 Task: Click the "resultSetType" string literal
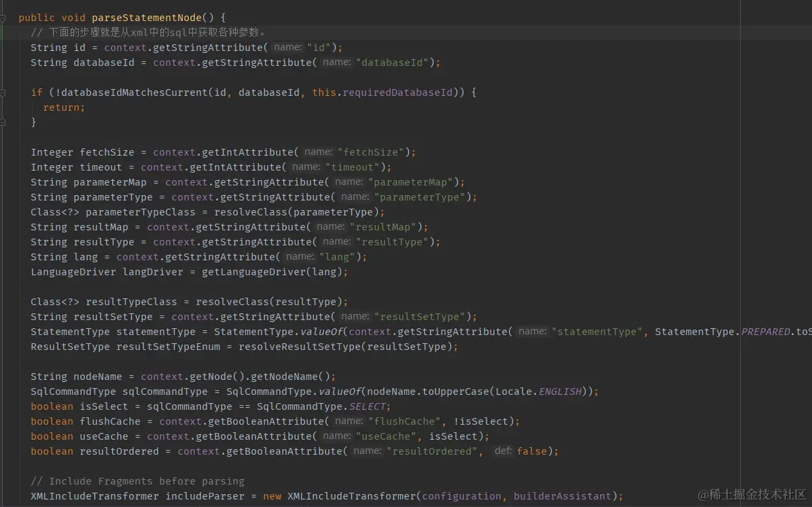pyautogui.click(x=419, y=317)
